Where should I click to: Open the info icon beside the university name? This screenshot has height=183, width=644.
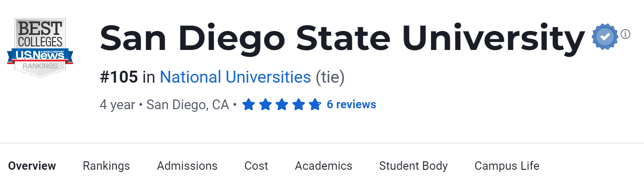point(625,34)
